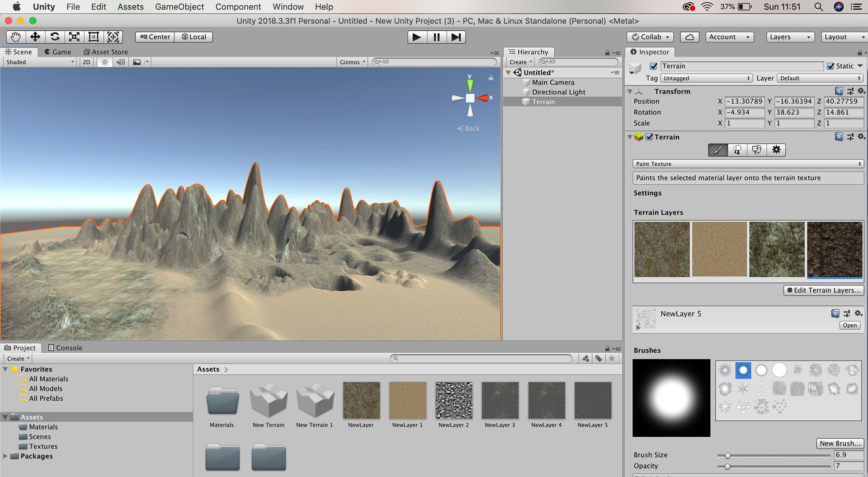Open Transform help reference icon
Viewport: 868px width, 477px height.
[839, 91]
